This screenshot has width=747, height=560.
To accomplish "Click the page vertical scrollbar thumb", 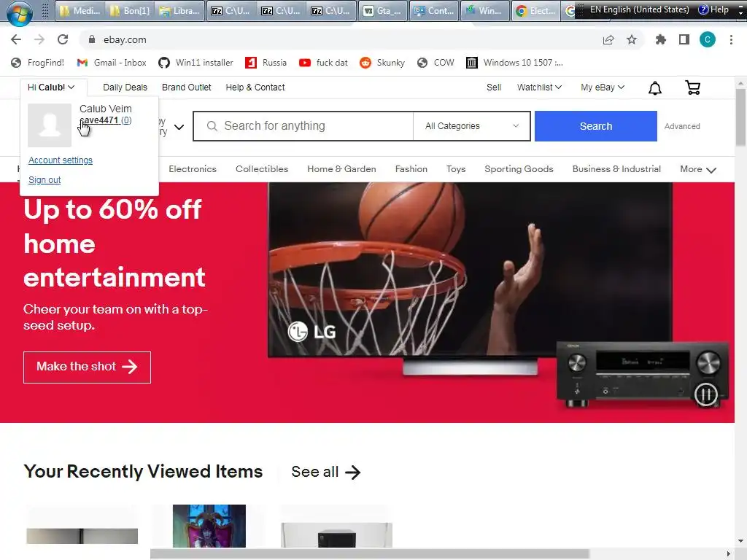I will pyautogui.click(x=740, y=117).
